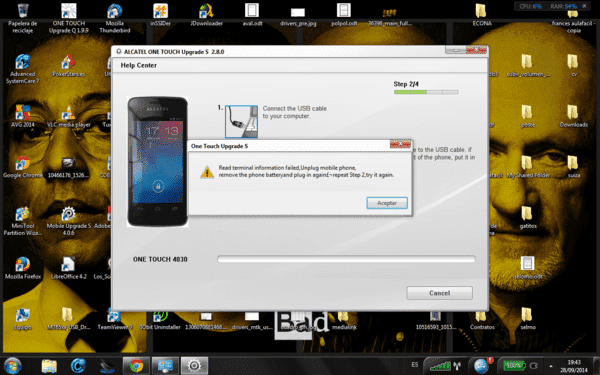Click the Step 2/4 progress indicator
Image resolution: width=600 pixels, height=375 pixels.
[426, 92]
